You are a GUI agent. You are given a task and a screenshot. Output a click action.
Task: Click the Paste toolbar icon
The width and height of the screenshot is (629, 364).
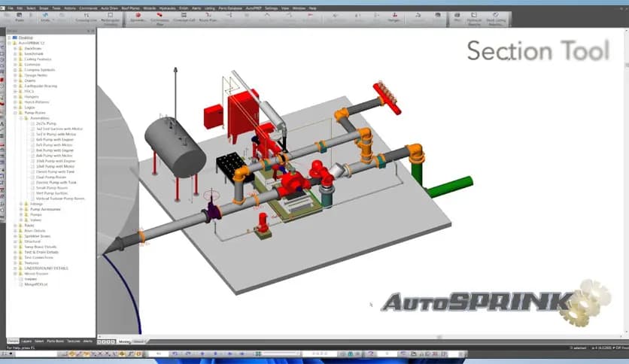[x=20, y=17]
